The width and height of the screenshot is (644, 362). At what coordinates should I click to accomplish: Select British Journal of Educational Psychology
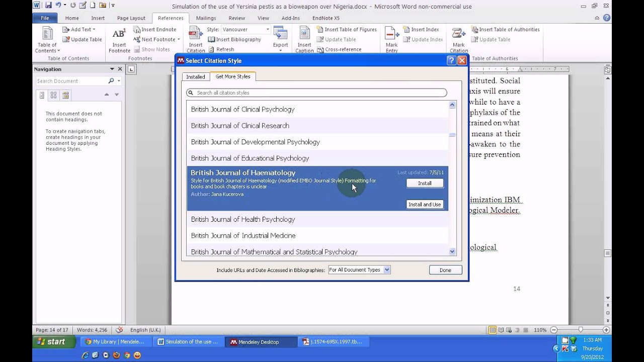point(317,158)
